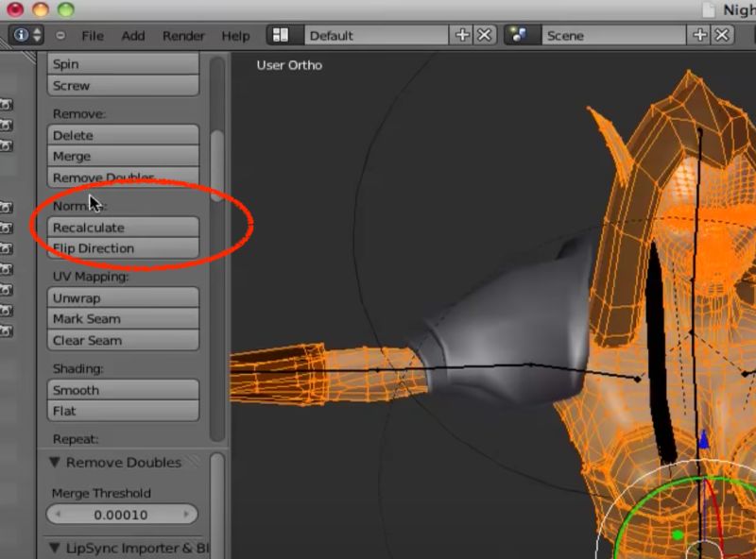
Task: Create a new scene with the plus icon
Action: (700, 35)
